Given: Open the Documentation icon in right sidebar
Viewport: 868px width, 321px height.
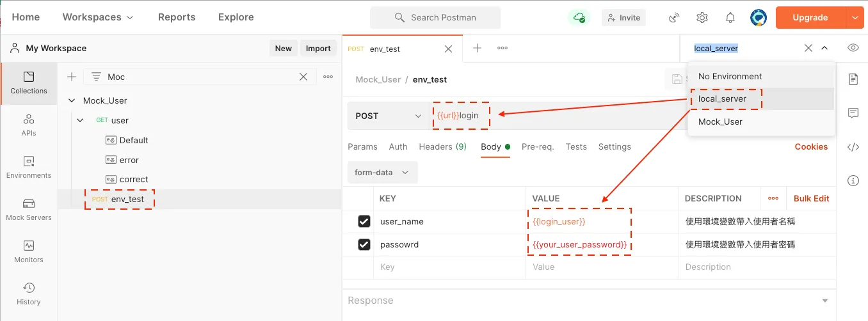Looking at the screenshot, I should pyautogui.click(x=853, y=79).
